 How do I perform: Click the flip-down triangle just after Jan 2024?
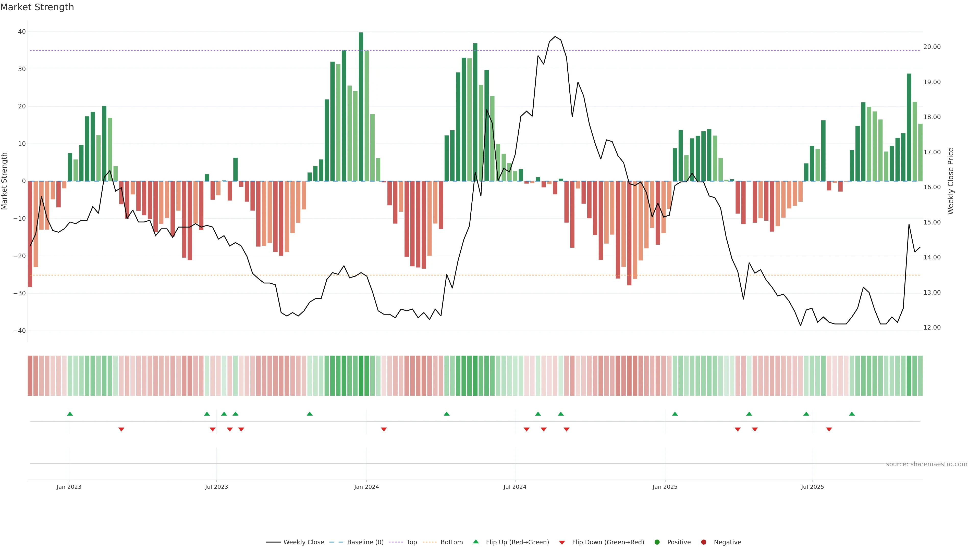(384, 429)
